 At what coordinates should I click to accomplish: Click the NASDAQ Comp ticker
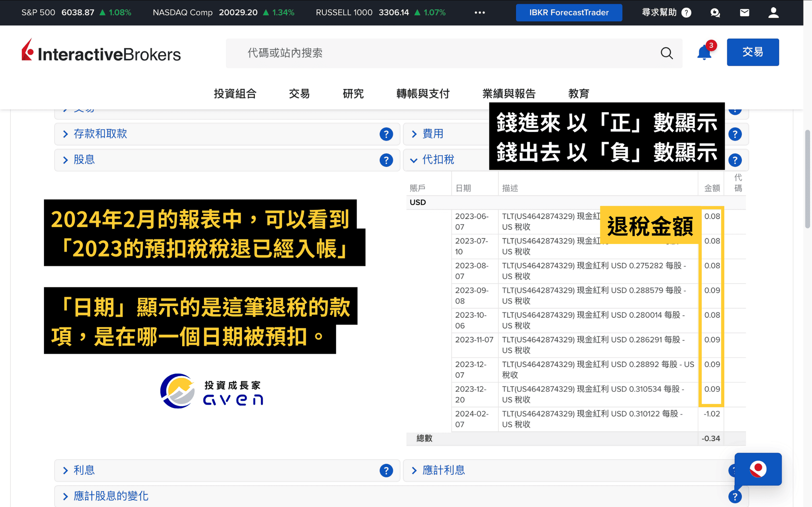[223, 13]
